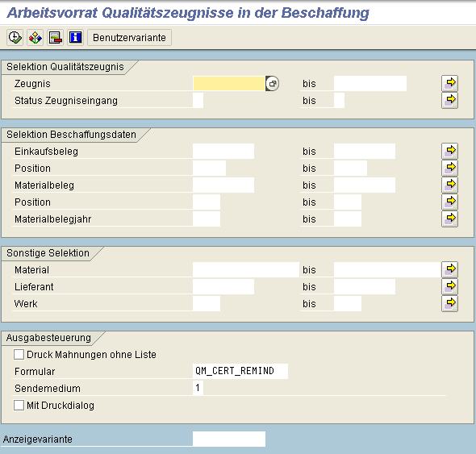Expand multiple selection for Lieferant
This screenshot has height=454, width=476.
[x=449, y=286]
